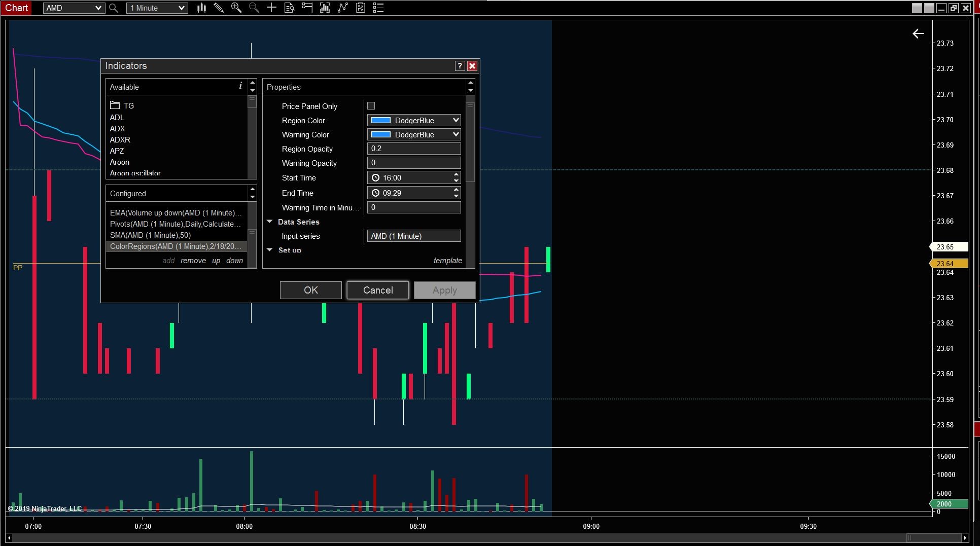This screenshot has width=980, height=546.
Task: Open the Strategies toolbar icon
Action: 361,8
